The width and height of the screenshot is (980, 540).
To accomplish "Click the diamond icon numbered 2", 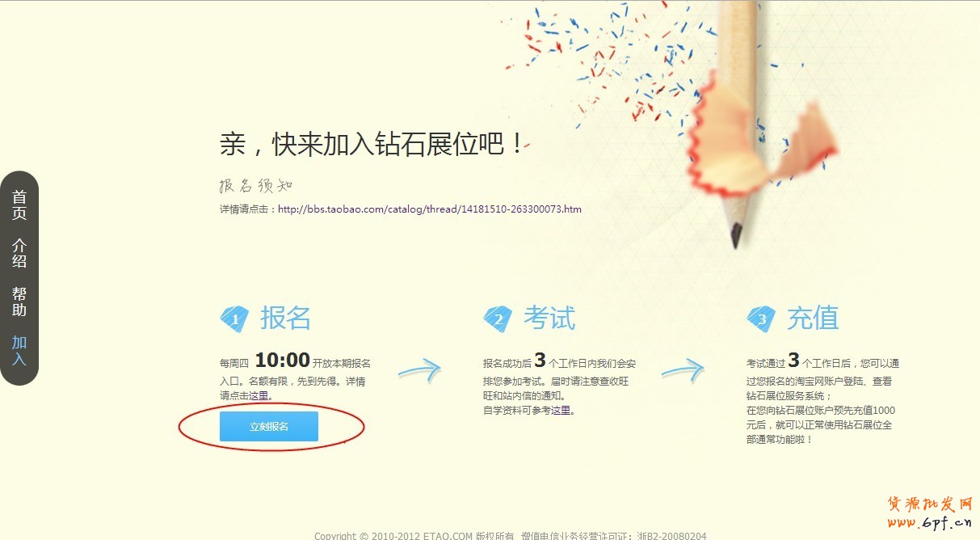I will pos(498,319).
